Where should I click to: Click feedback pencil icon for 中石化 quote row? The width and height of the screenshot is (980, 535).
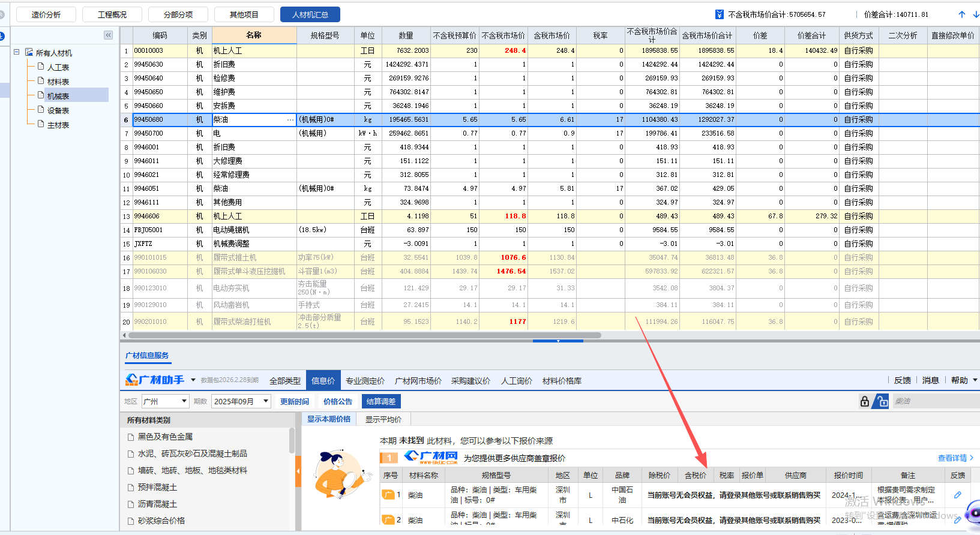coord(958,520)
